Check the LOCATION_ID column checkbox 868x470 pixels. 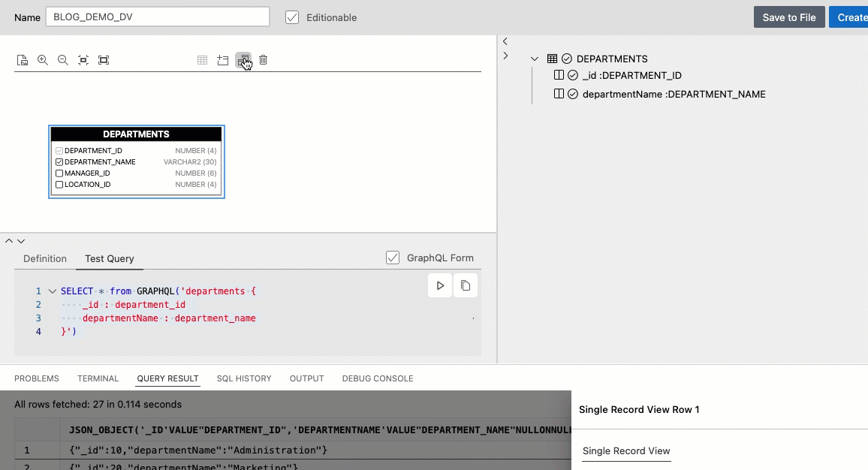59,185
